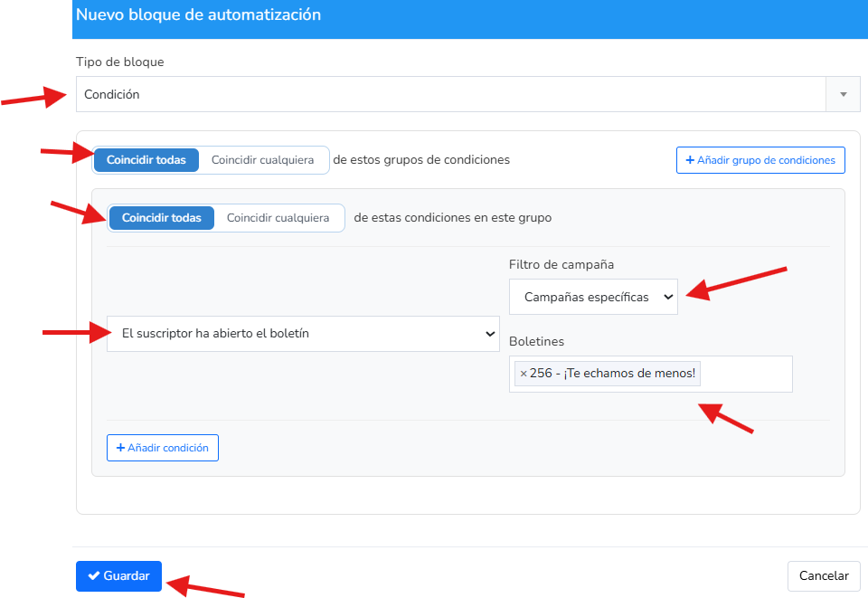Click Añadir grupo de condiciones button
Viewport: 868px width, 598px height.
coord(760,160)
